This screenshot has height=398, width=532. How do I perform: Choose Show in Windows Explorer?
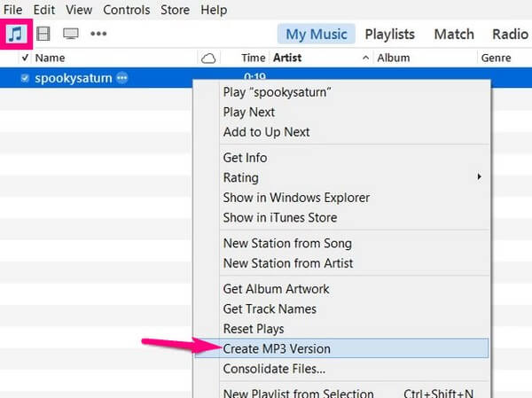tap(342, 198)
